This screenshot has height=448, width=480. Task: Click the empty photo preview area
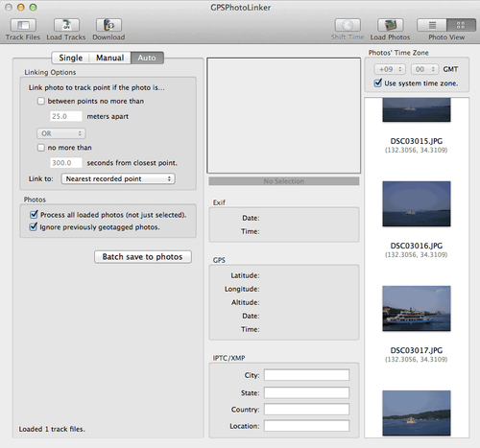tap(284, 115)
